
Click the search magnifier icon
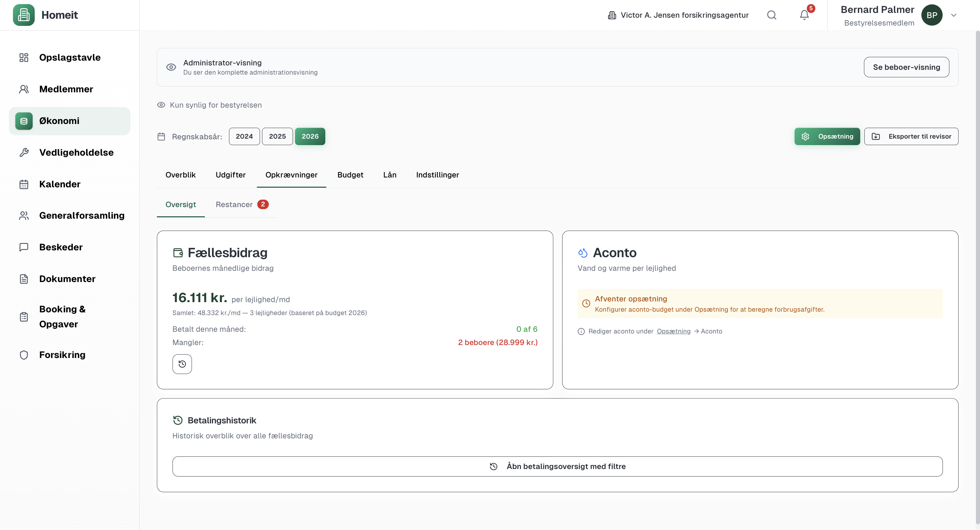click(x=771, y=15)
